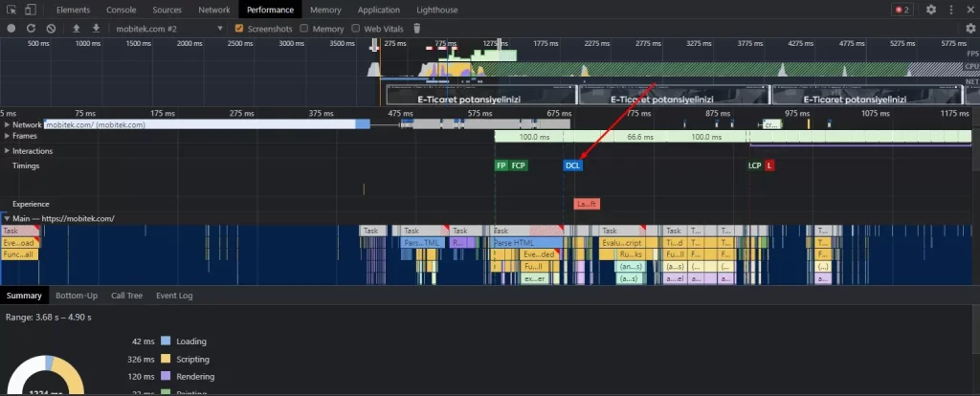Load a profile with the upload icon

pyautogui.click(x=77, y=28)
